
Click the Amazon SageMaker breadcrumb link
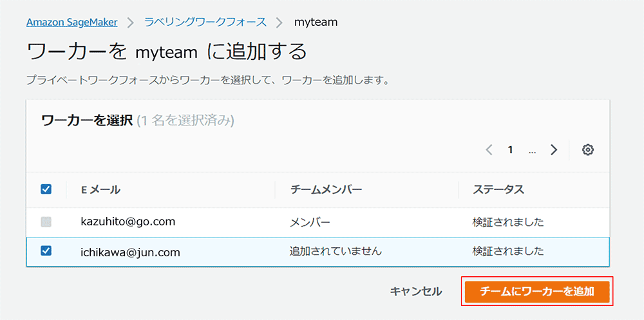tap(71, 22)
